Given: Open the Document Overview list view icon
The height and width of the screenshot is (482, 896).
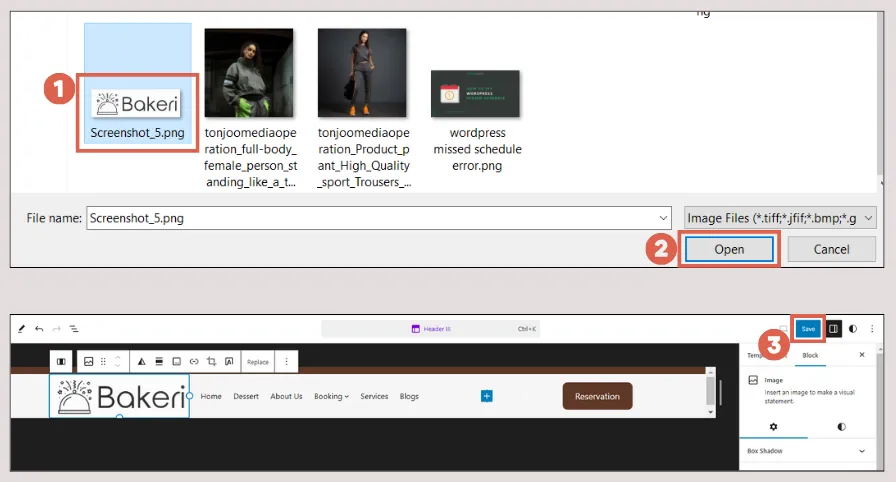Looking at the screenshot, I should tap(74, 329).
